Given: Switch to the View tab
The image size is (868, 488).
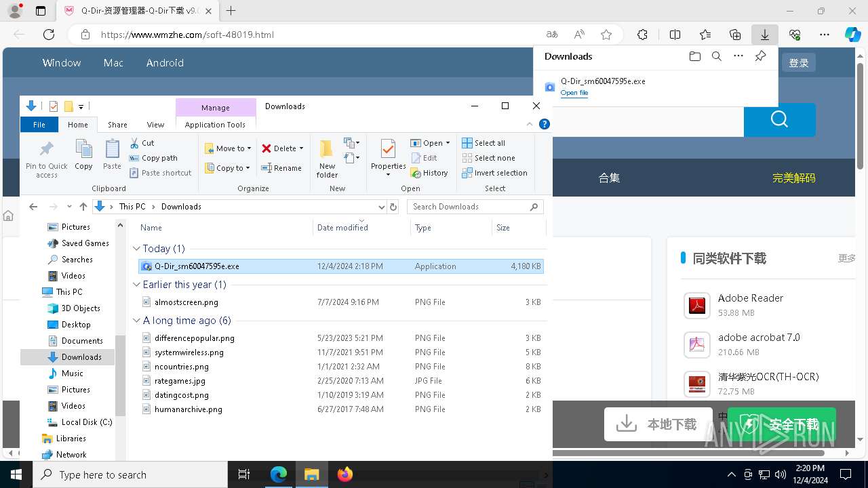Looking at the screenshot, I should 155,125.
